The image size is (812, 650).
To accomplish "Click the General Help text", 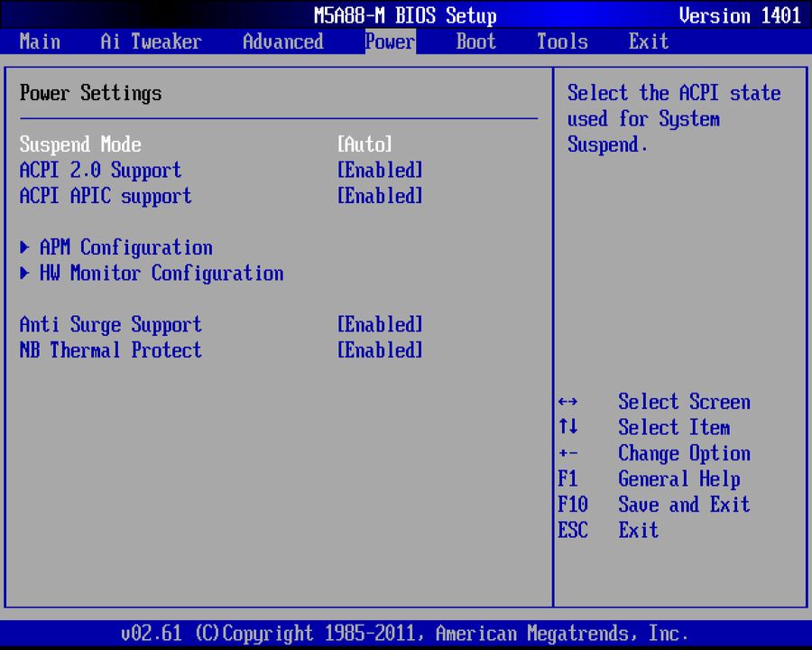I will (x=678, y=479).
